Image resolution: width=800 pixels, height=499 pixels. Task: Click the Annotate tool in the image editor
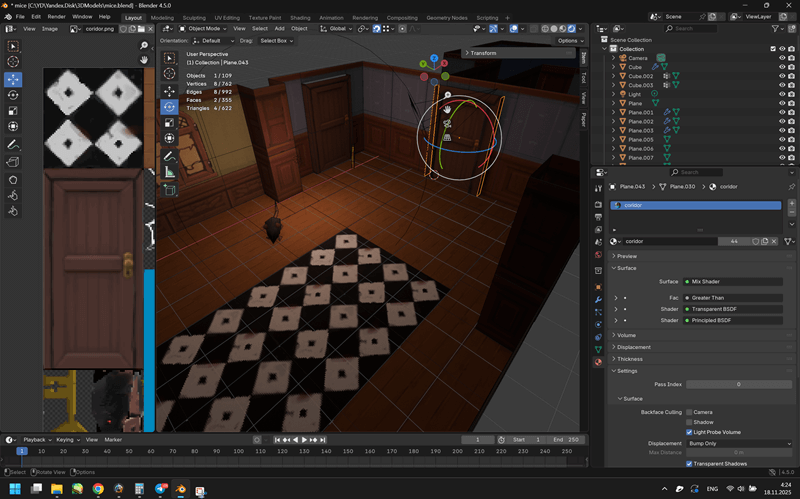[14, 145]
